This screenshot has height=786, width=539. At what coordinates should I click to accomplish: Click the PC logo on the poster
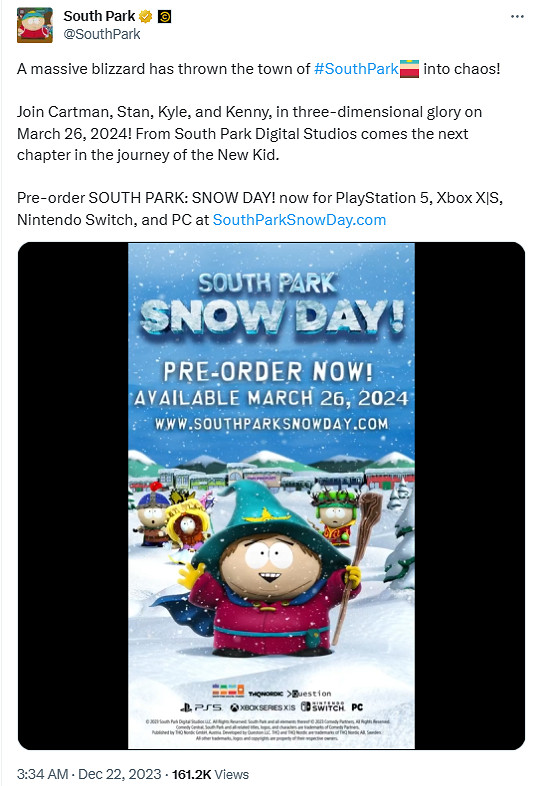pos(357,707)
